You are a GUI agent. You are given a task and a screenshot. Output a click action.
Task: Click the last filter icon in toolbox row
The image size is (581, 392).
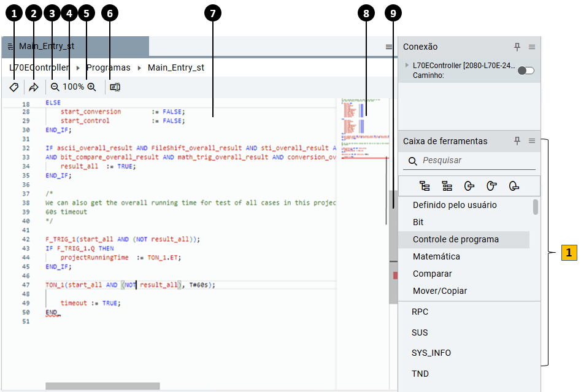click(514, 186)
